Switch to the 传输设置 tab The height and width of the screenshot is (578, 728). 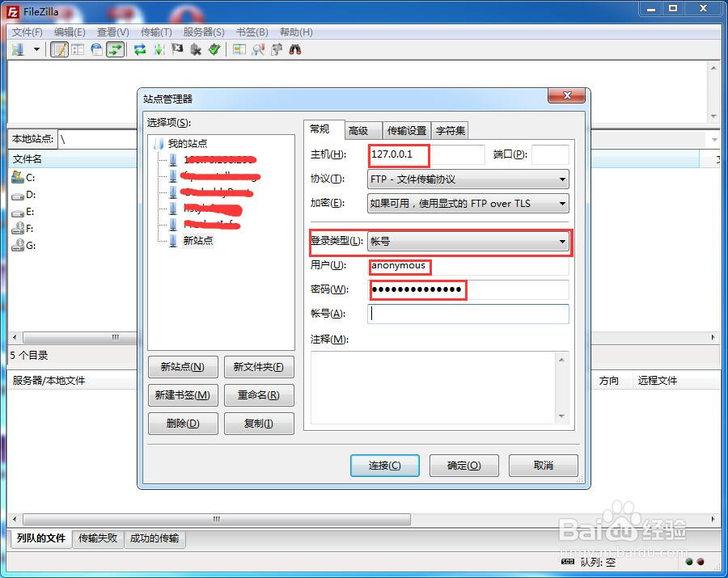407,131
